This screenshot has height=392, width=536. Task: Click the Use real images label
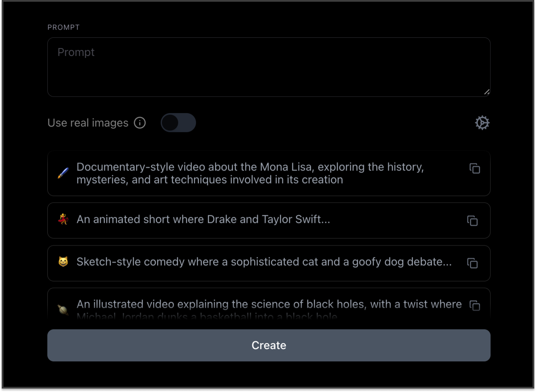click(88, 123)
